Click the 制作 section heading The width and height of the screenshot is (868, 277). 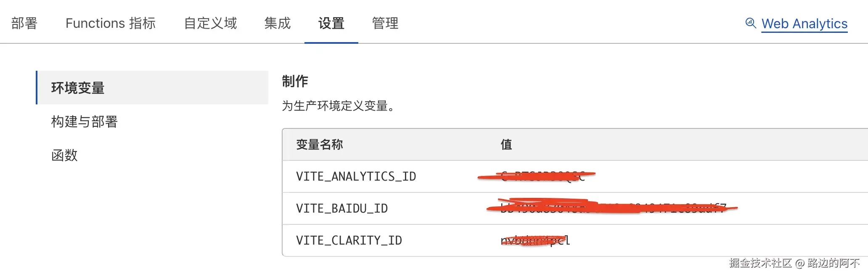tap(295, 81)
